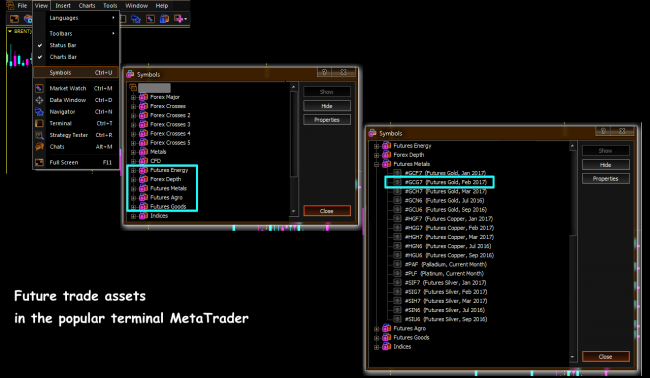The width and height of the screenshot is (650, 378).
Task: Click the Hide button in small Symbols dialog
Action: [327, 106]
